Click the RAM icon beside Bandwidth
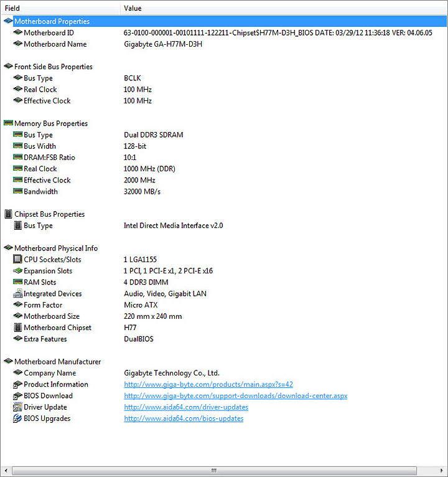The width and height of the screenshot is (448, 477). pyautogui.click(x=17, y=191)
